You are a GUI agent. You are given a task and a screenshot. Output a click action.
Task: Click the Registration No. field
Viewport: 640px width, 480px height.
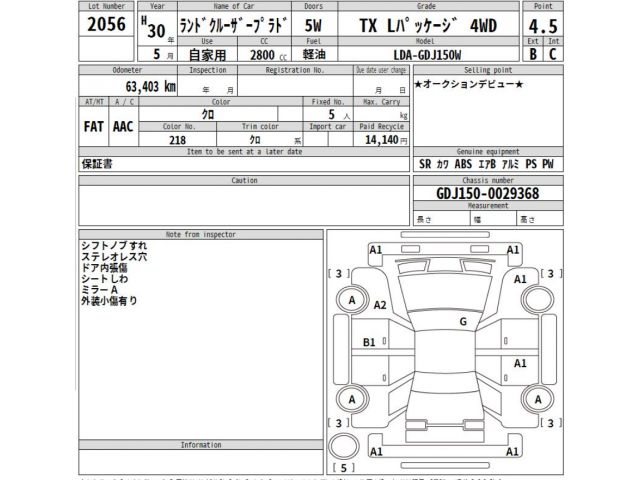(x=295, y=86)
